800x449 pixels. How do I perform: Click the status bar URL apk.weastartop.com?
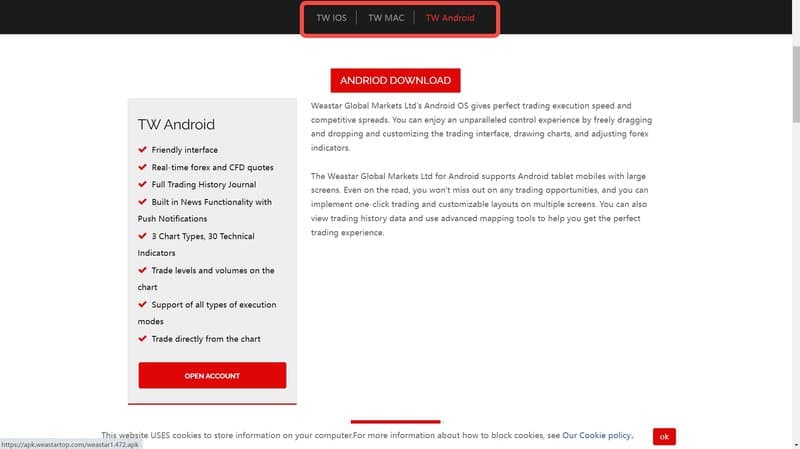70,444
